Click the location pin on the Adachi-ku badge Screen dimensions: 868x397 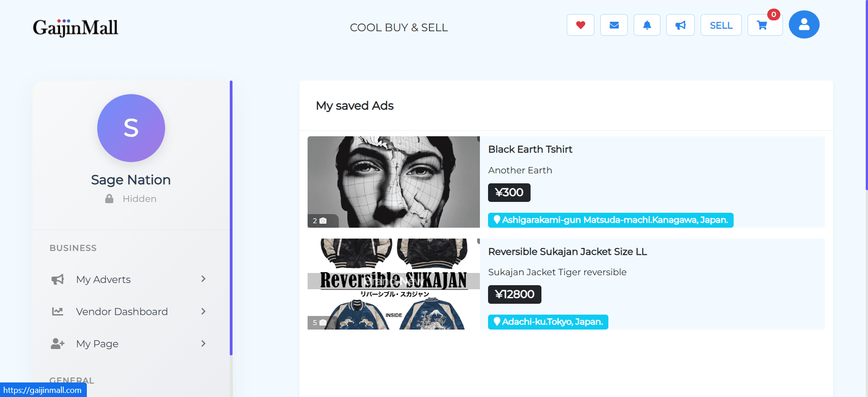[496, 322]
